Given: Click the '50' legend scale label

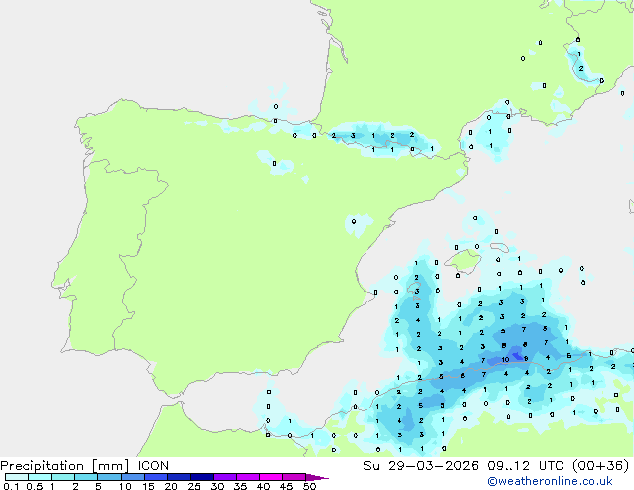Looking at the screenshot, I should pyautogui.click(x=309, y=486).
